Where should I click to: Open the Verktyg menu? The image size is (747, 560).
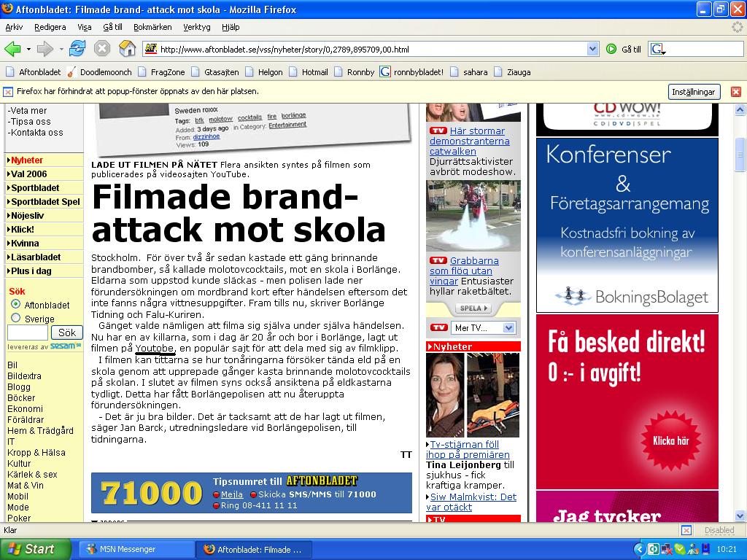click(197, 27)
